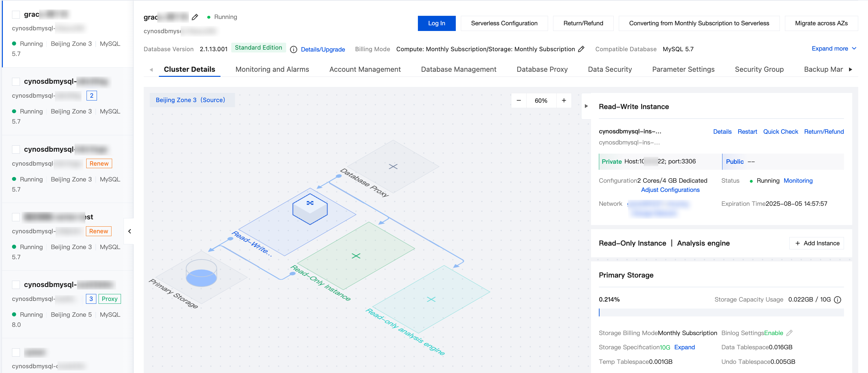The width and height of the screenshot is (868, 373).
Task: Click the Log In button
Action: coord(436,23)
